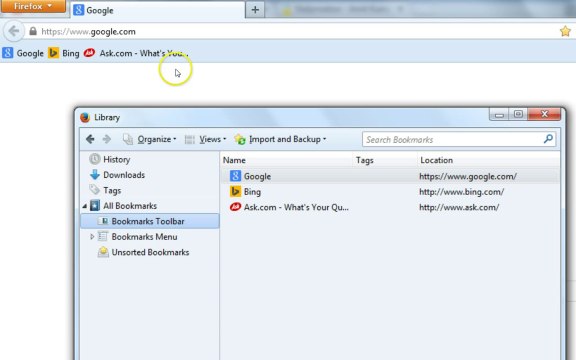Go back with the browser back arrow
576x360 pixels.
pyautogui.click(x=14, y=31)
